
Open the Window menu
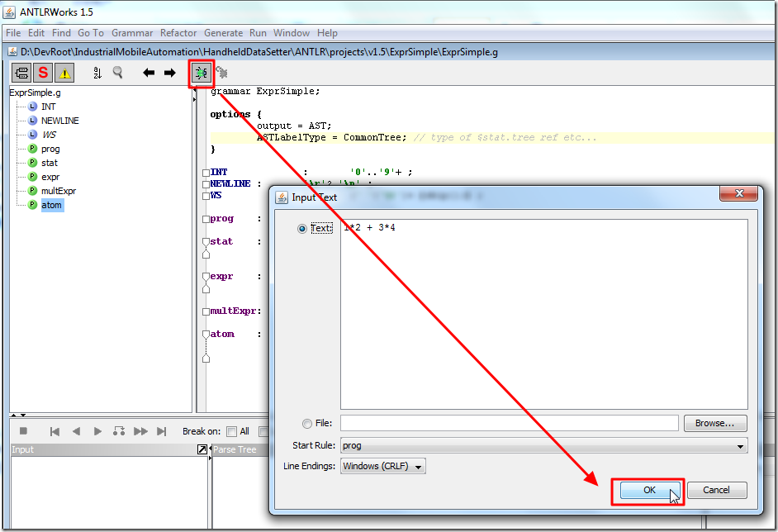(x=292, y=33)
